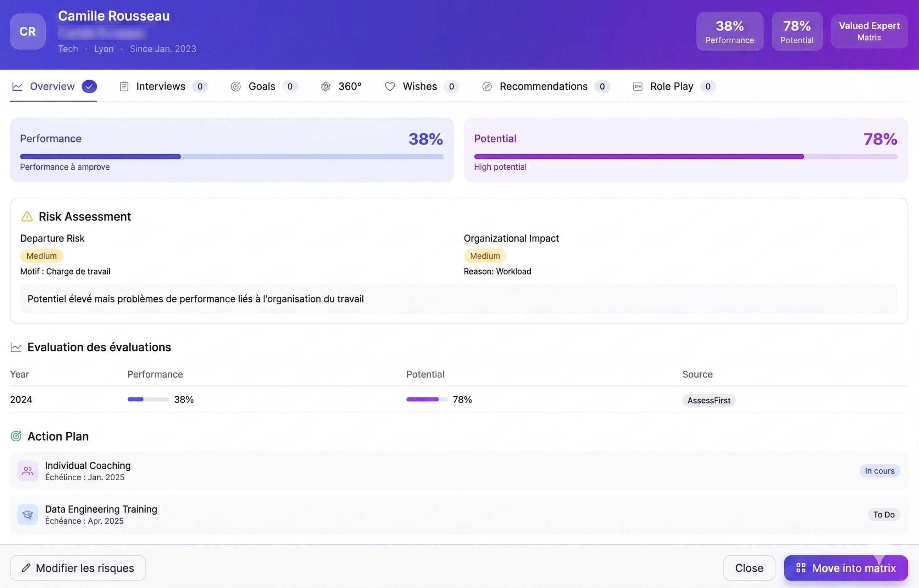Click the Valued Expert Matrix badge
Screen dimensions: 919x588
[869, 31]
